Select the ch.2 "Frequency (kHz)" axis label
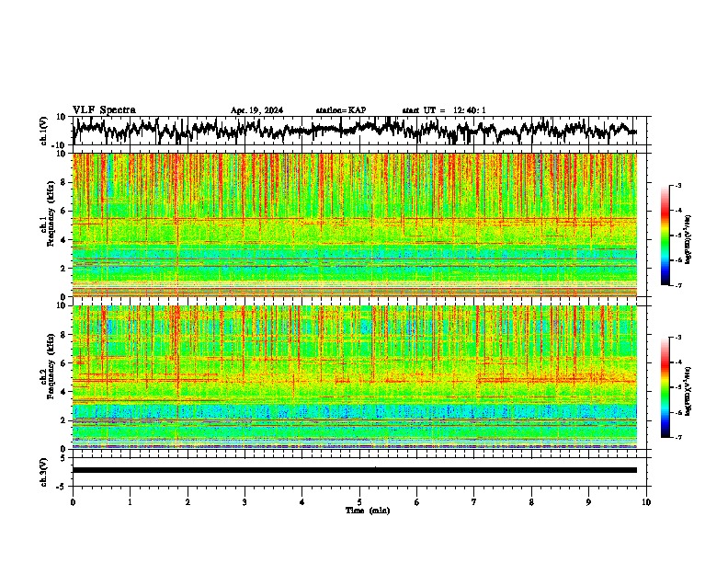This screenshot has width=728, height=563. [51, 366]
